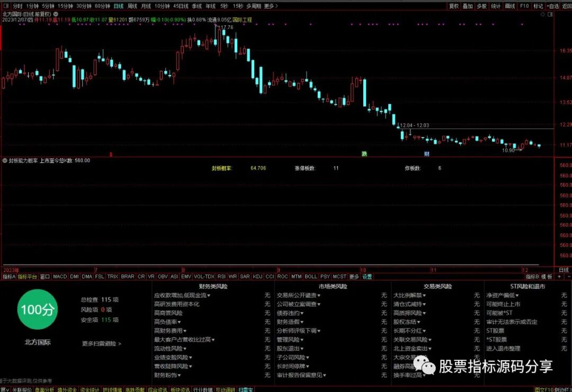572x392 pixels.
Task: Toggle the side panel icon beside the diamond
Action: pos(550,15)
